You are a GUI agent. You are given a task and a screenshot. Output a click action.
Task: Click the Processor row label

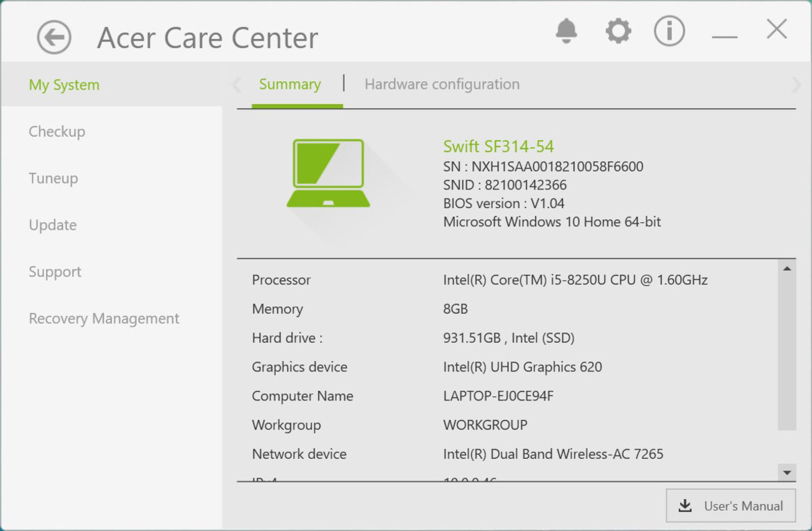[x=281, y=280]
